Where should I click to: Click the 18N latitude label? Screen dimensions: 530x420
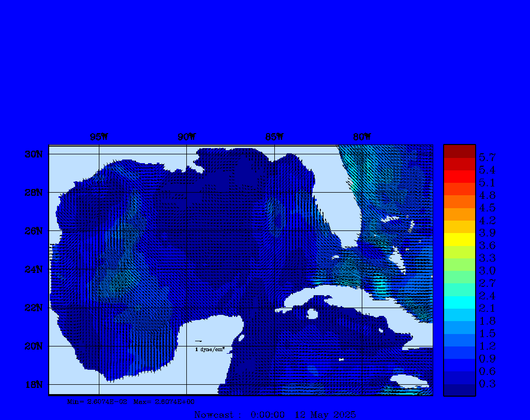(33, 384)
